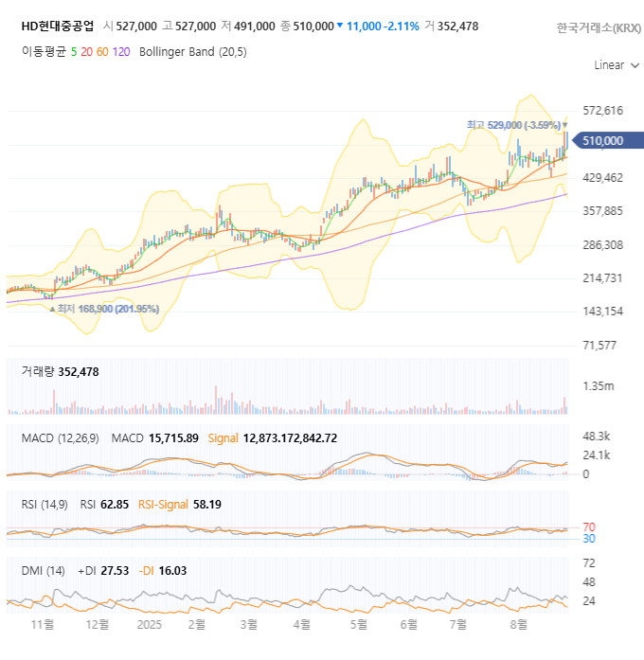Click the RSI value 62.85
Image resolution: width=644 pixels, height=660 pixels.
(x=115, y=505)
